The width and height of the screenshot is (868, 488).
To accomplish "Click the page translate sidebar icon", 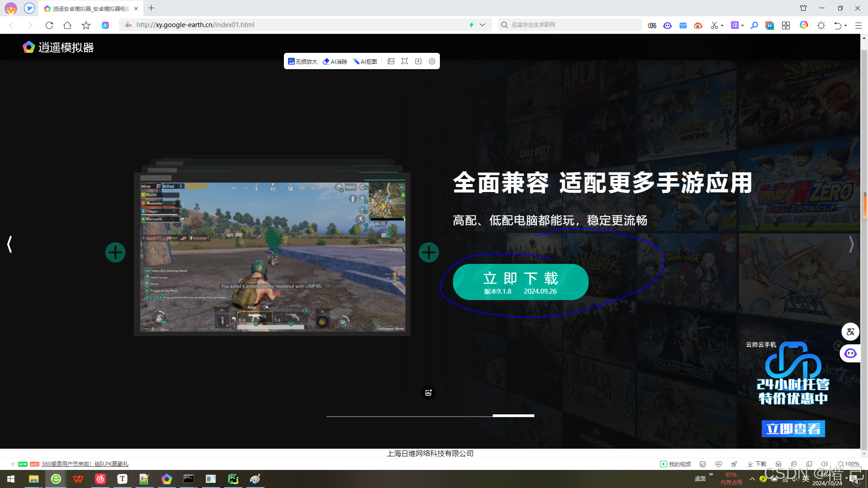I will coord(850,332).
